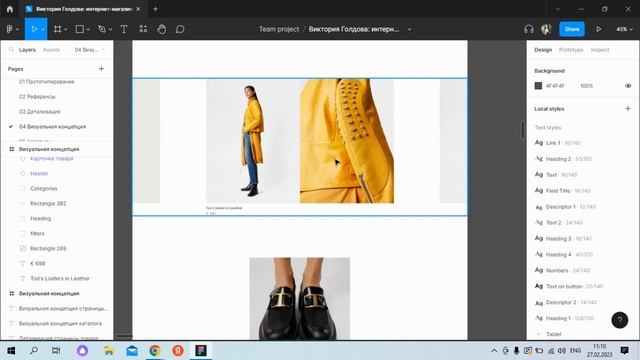640x360 pixels.
Task: Click the black loafers product image
Action: click(x=300, y=298)
